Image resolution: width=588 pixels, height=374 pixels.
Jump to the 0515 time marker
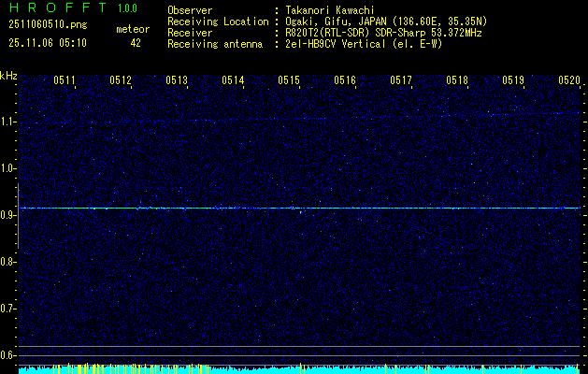click(x=289, y=80)
